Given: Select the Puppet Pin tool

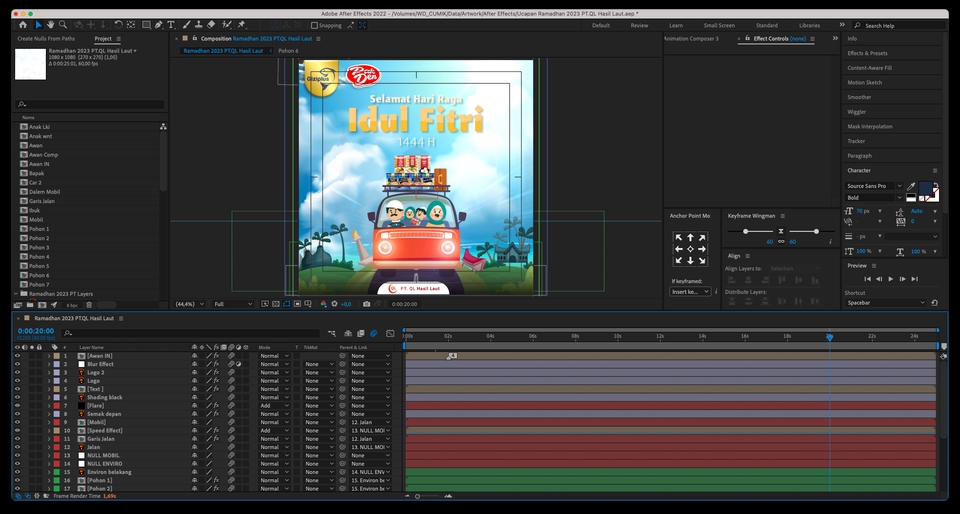Looking at the screenshot, I should tap(241, 25).
